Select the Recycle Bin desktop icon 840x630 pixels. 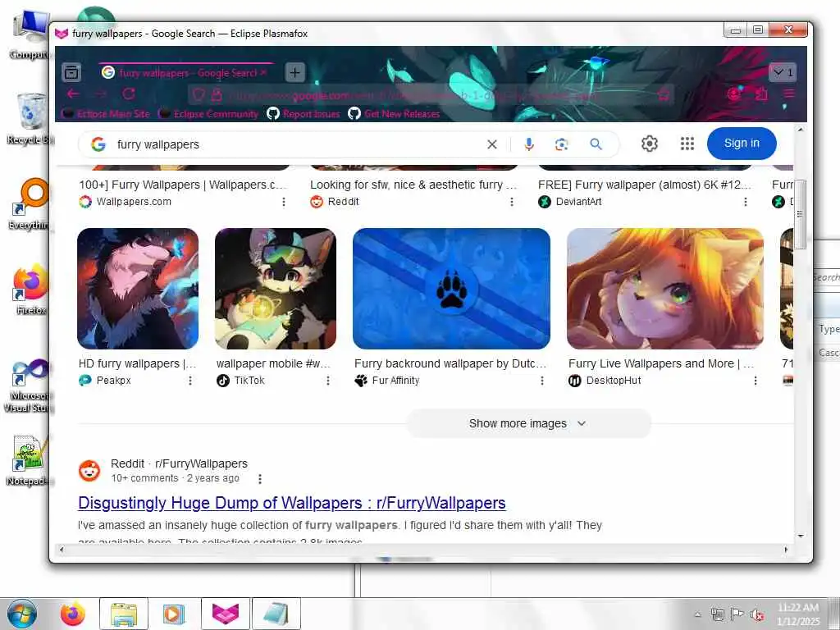(x=30, y=119)
